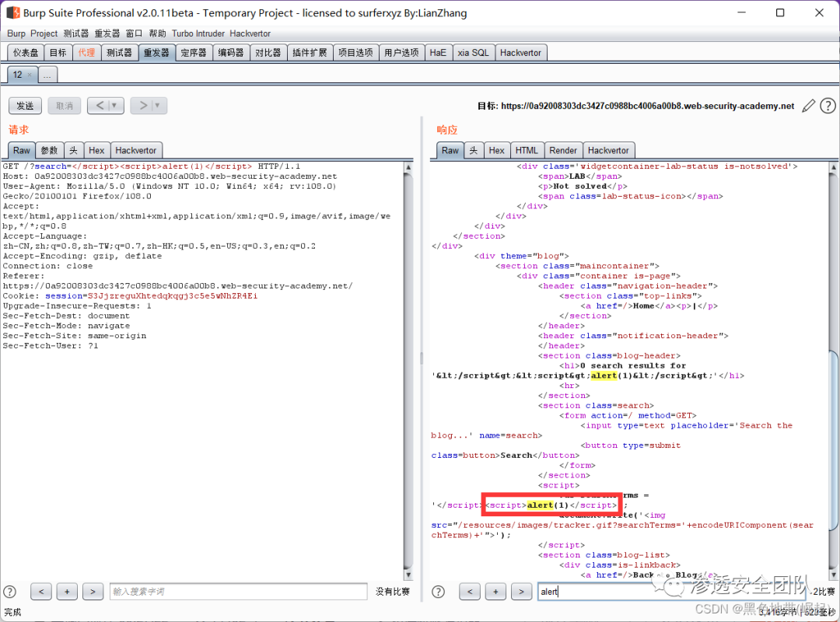Click plus button in response search bar
Viewport: 840px width, 622px height.
click(495, 592)
